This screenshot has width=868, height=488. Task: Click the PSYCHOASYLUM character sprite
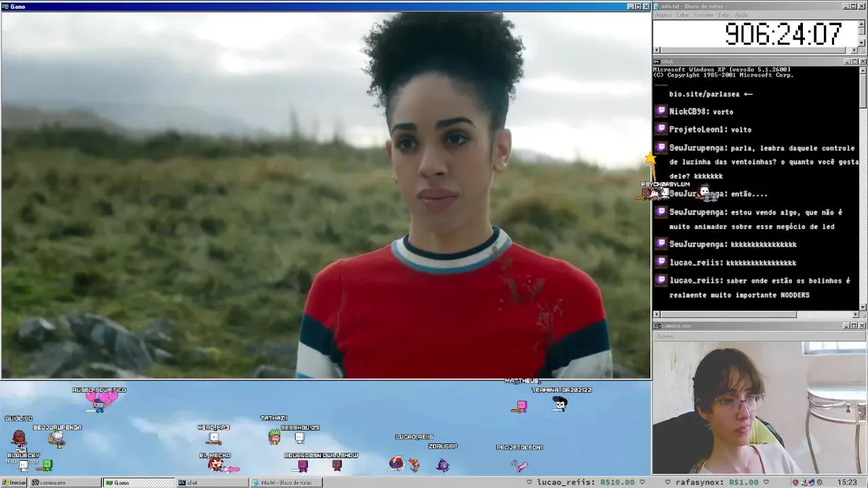(x=655, y=193)
